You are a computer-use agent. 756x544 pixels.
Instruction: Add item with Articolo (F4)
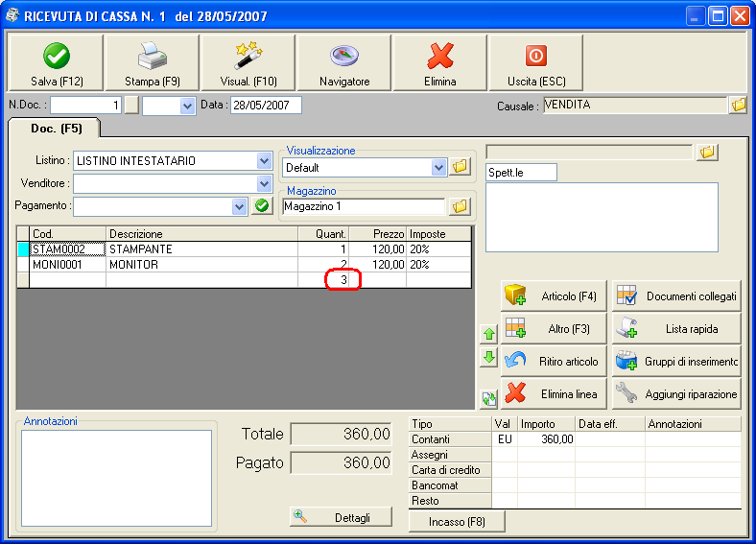(554, 296)
